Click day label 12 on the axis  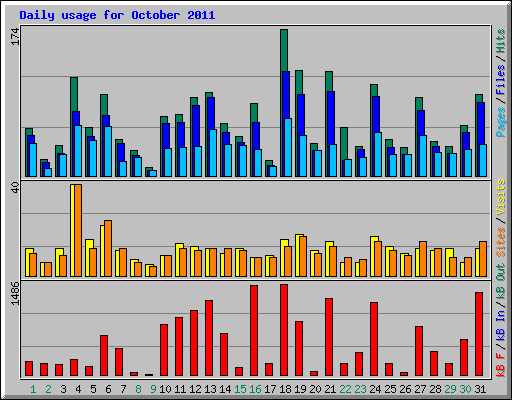(195, 389)
